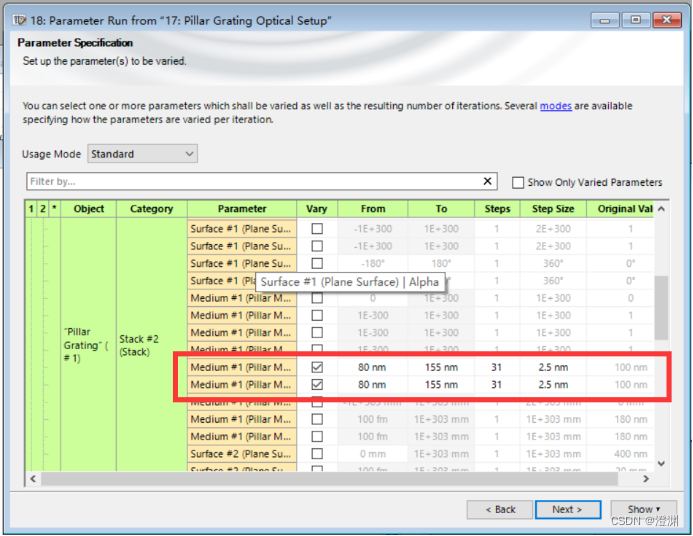Select the Surface #2 (Plane Su... parameter cell
This screenshot has height=536, width=693.
tap(242, 454)
